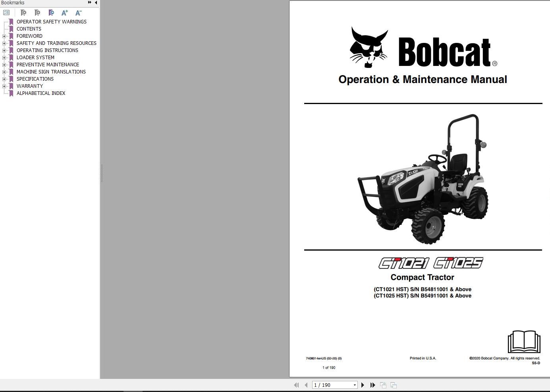Image resolution: width=550 pixels, height=392 pixels.
Task: Open the bookmark options checklist menu
Action: click(x=6, y=13)
